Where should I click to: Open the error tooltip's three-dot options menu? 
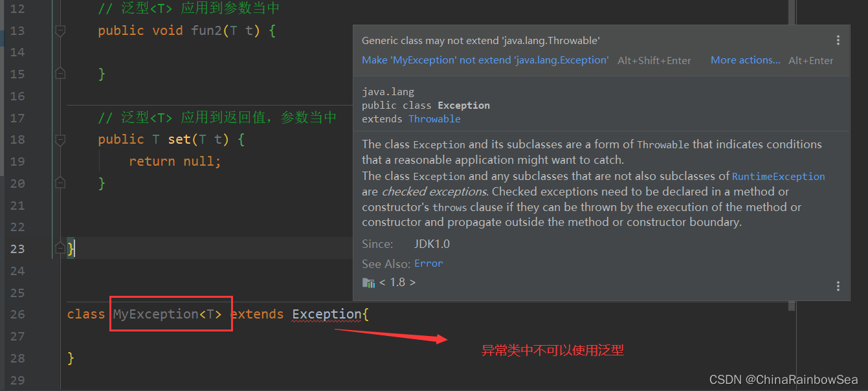point(838,40)
